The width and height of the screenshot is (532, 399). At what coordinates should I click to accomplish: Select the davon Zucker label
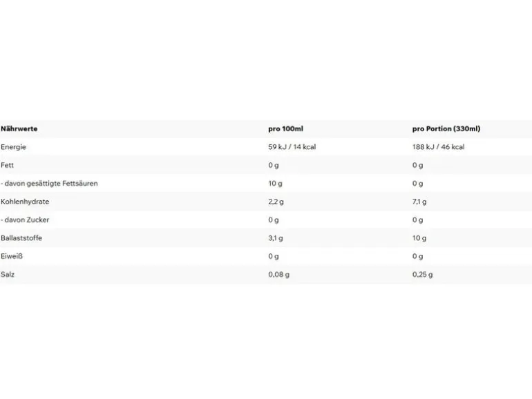click(x=25, y=220)
